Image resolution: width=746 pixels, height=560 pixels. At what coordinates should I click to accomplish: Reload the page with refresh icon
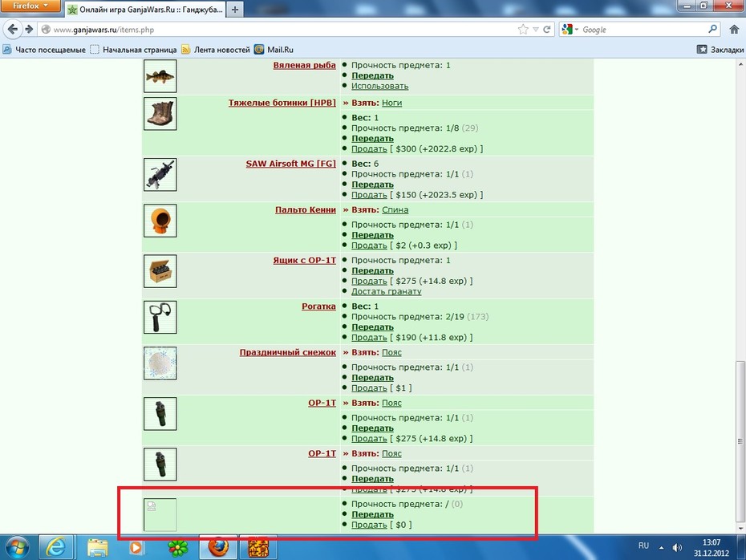point(547,30)
